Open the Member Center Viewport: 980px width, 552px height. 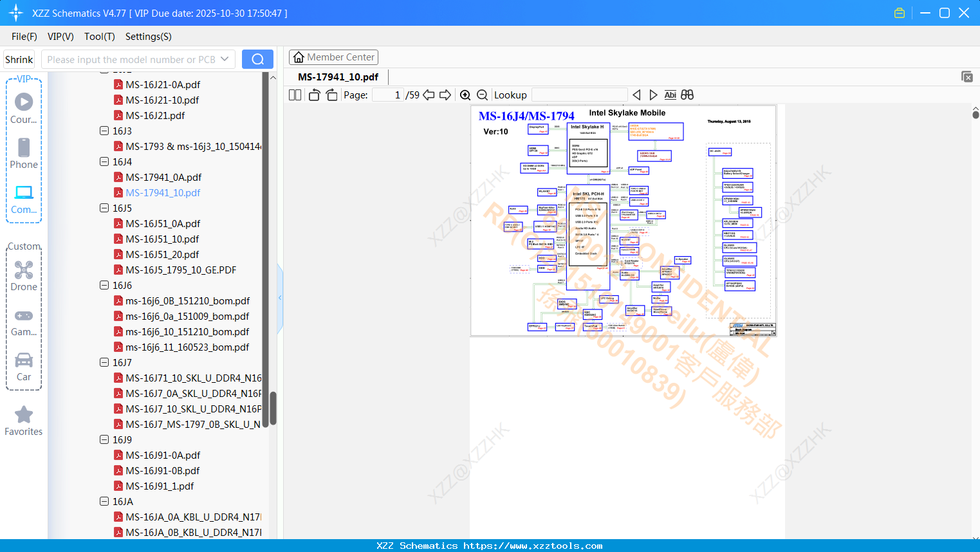333,57
